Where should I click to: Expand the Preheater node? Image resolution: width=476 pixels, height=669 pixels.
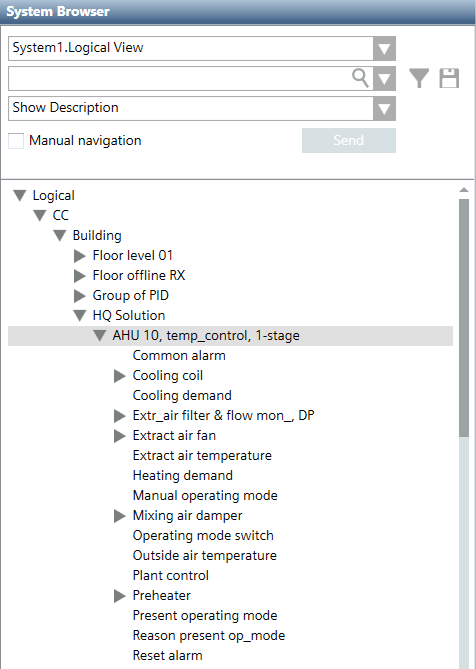click(120, 596)
